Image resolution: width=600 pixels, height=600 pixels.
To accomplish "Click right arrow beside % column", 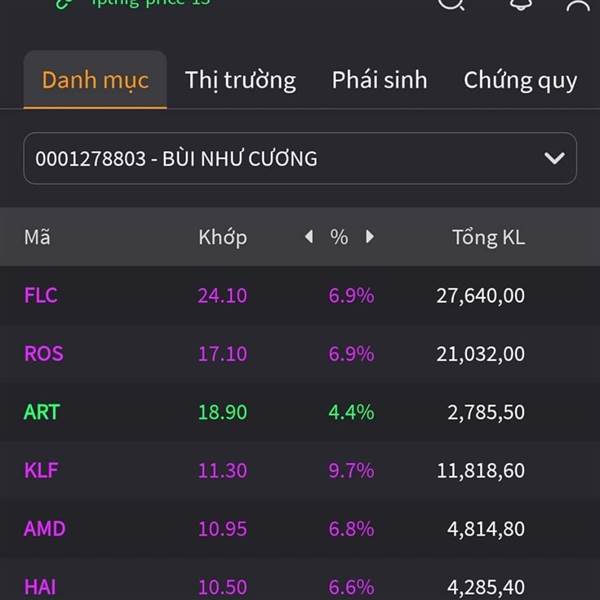I will [x=370, y=237].
